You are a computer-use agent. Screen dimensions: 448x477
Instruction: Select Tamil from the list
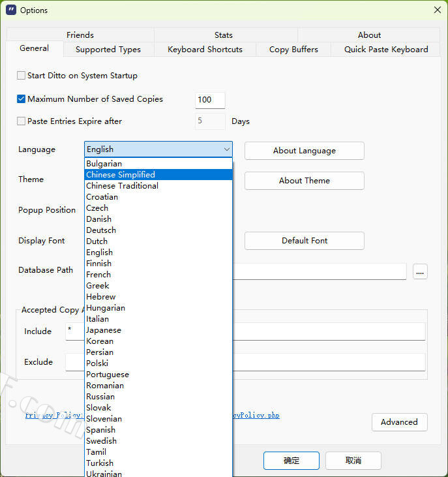click(158, 452)
